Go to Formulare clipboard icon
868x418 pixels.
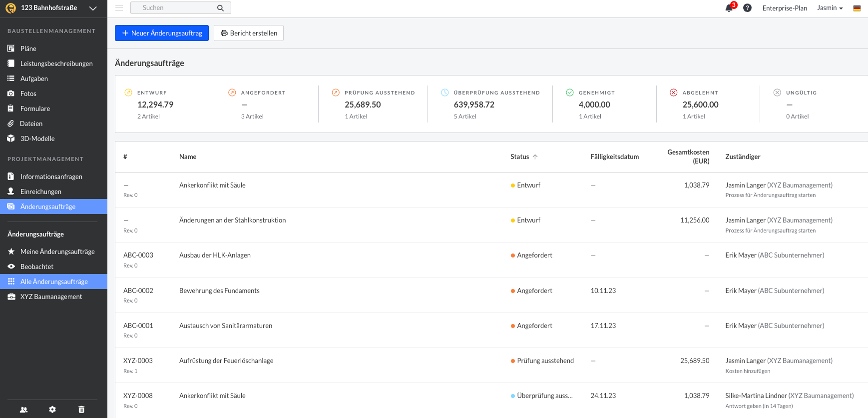click(x=11, y=108)
